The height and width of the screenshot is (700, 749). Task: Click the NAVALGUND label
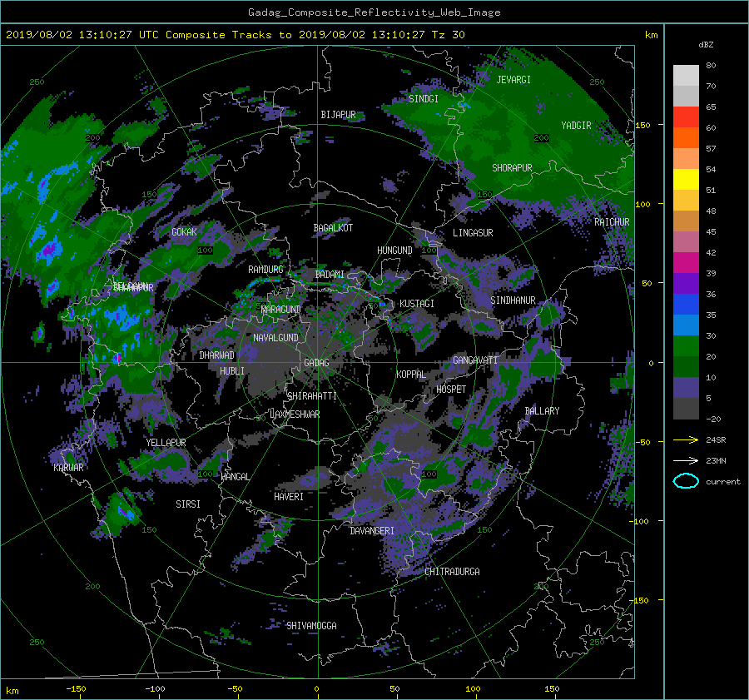click(x=275, y=338)
